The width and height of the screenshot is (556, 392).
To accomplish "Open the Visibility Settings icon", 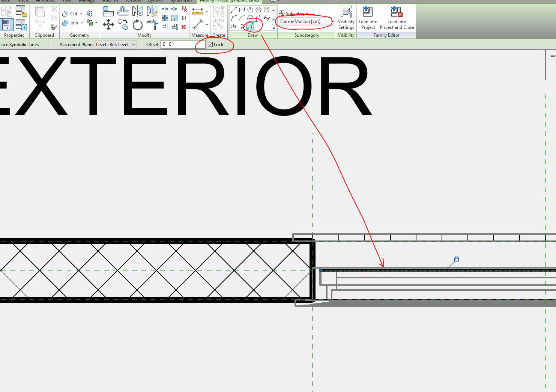I will [x=346, y=18].
